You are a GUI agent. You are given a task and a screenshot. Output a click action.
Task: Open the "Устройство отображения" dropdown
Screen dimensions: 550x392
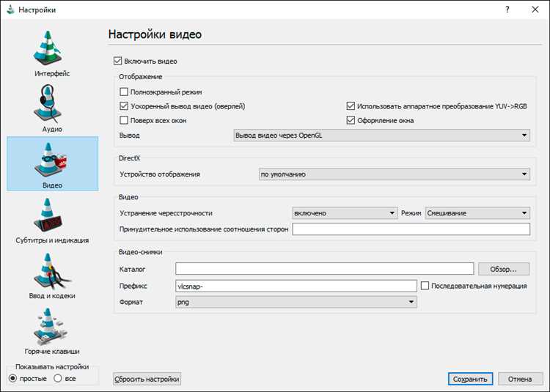(394, 174)
